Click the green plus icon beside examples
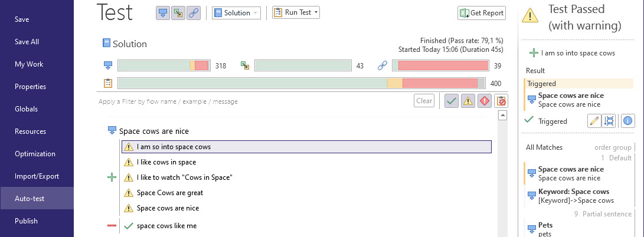The image size is (644, 237). [x=112, y=177]
